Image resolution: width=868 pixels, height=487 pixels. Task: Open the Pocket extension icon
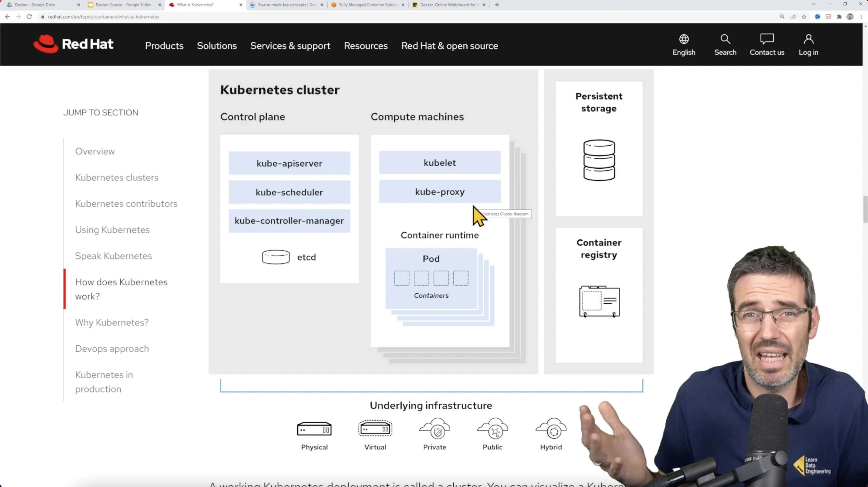(x=828, y=16)
